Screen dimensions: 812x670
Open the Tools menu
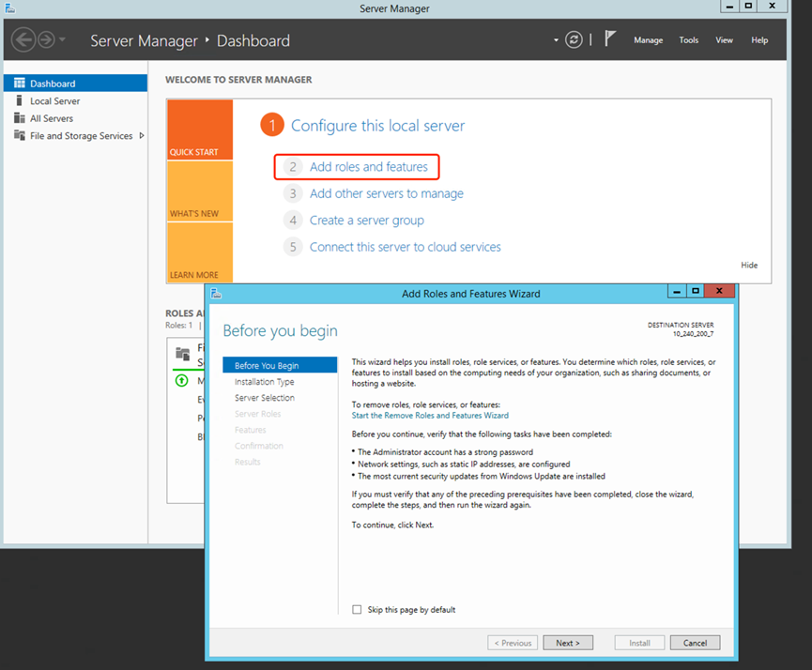coord(689,40)
